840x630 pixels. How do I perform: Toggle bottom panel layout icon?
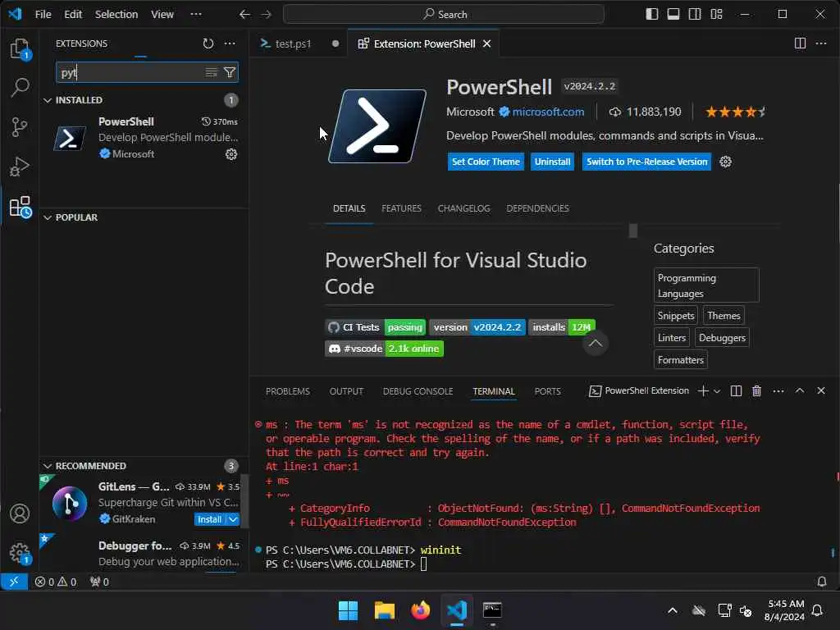click(673, 15)
